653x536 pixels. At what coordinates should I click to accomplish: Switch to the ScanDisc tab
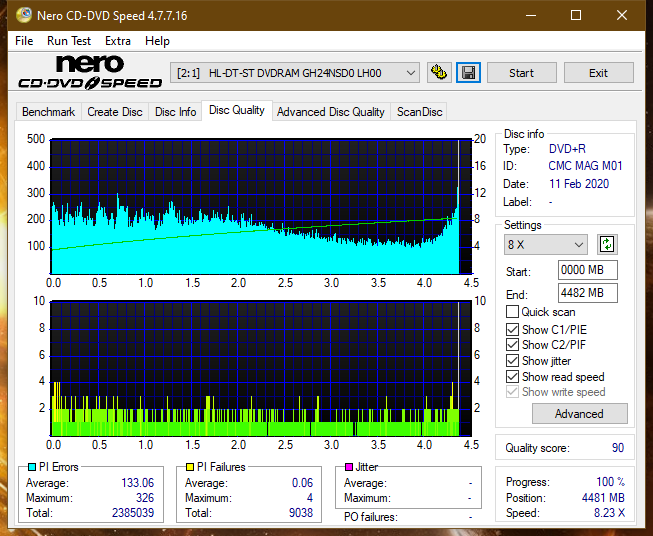click(x=419, y=112)
